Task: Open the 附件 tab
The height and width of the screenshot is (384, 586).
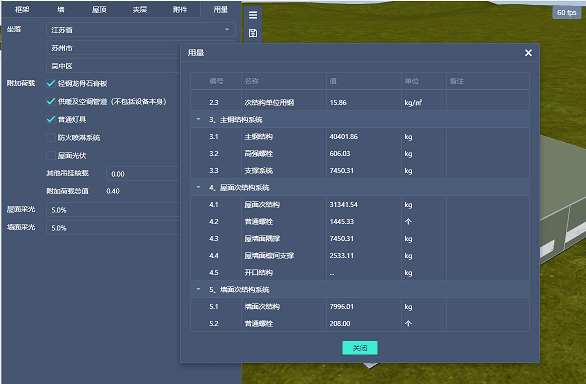Action: (x=180, y=9)
